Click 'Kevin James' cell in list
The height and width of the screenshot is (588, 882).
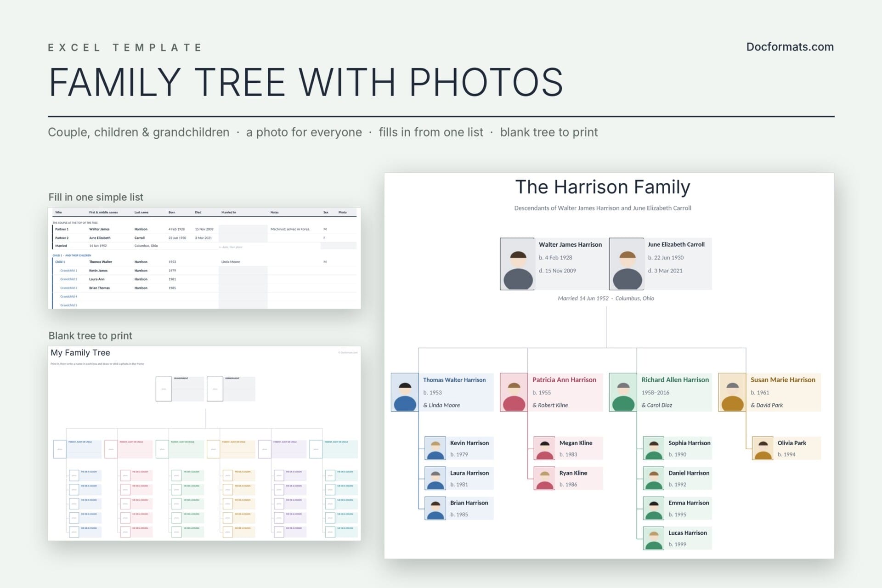pos(98,271)
